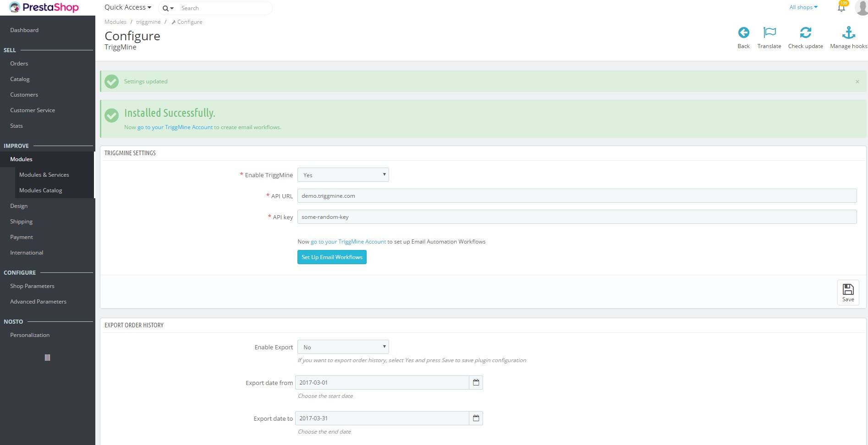
Task: Dismiss the Settings updated alert
Action: [x=857, y=81]
